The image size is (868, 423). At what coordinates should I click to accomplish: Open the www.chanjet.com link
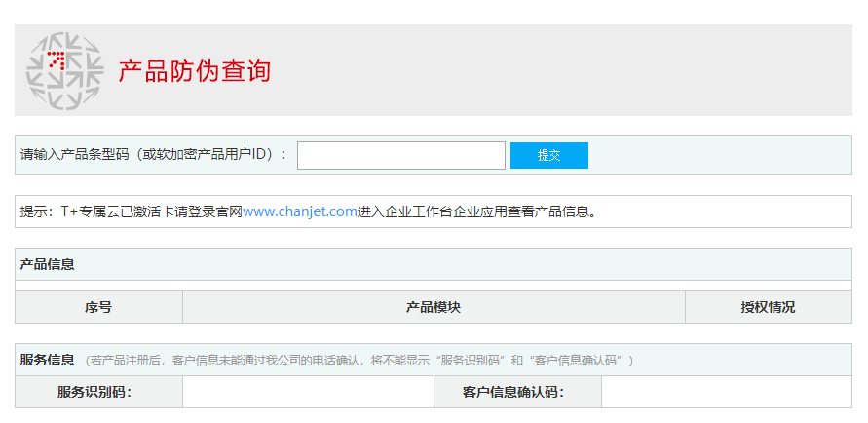click(x=300, y=211)
